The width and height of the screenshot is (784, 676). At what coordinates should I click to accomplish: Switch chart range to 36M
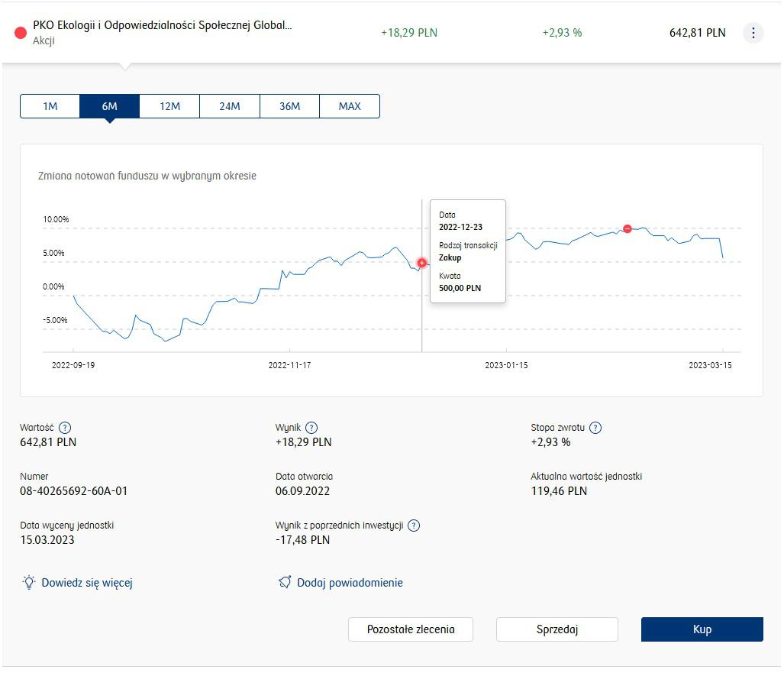(x=289, y=106)
